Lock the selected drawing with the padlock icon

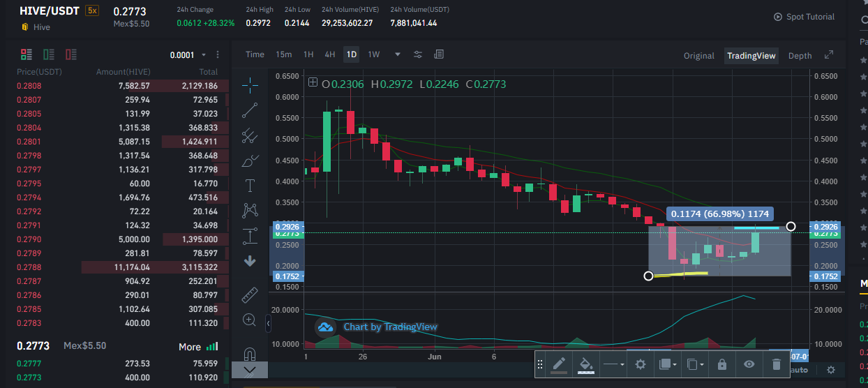721,364
